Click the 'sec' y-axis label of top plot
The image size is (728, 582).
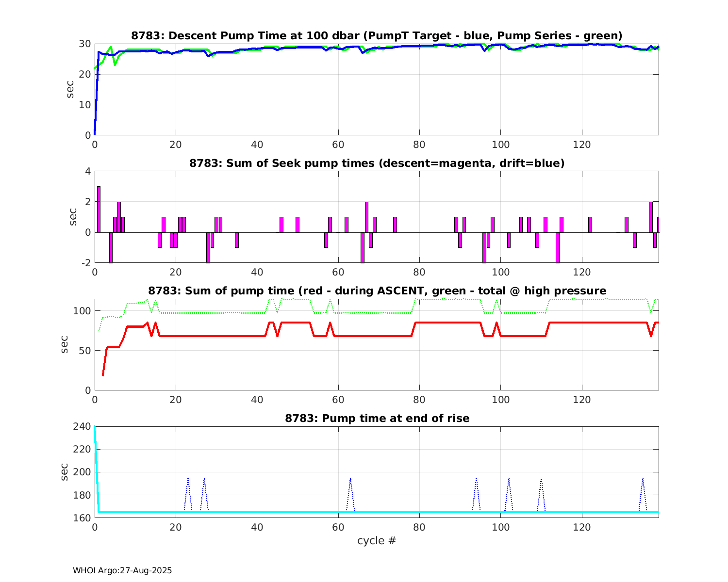point(71,89)
